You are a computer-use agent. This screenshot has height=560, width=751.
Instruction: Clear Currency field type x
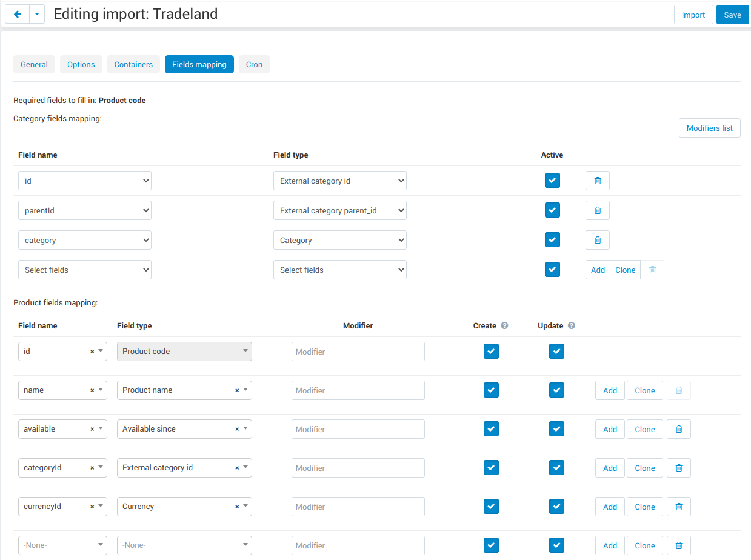[x=237, y=507]
